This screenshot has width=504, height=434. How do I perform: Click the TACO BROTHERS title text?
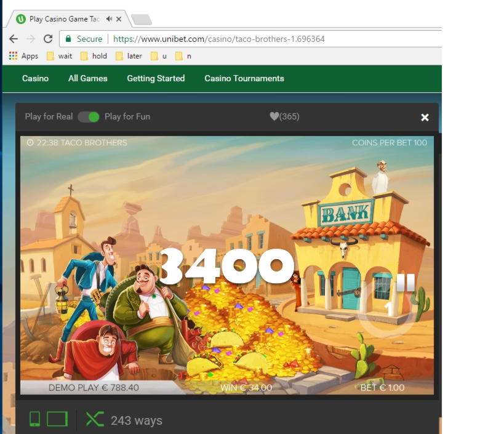click(94, 142)
